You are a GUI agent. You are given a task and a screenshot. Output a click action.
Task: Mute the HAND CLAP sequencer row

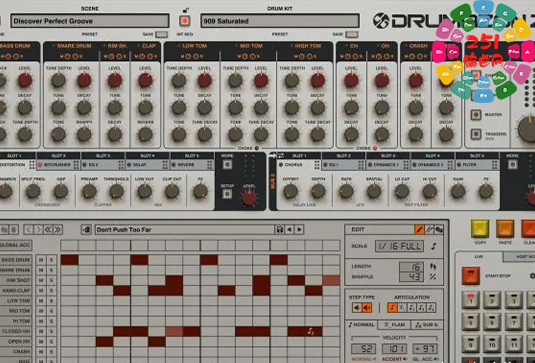click(x=41, y=291)
